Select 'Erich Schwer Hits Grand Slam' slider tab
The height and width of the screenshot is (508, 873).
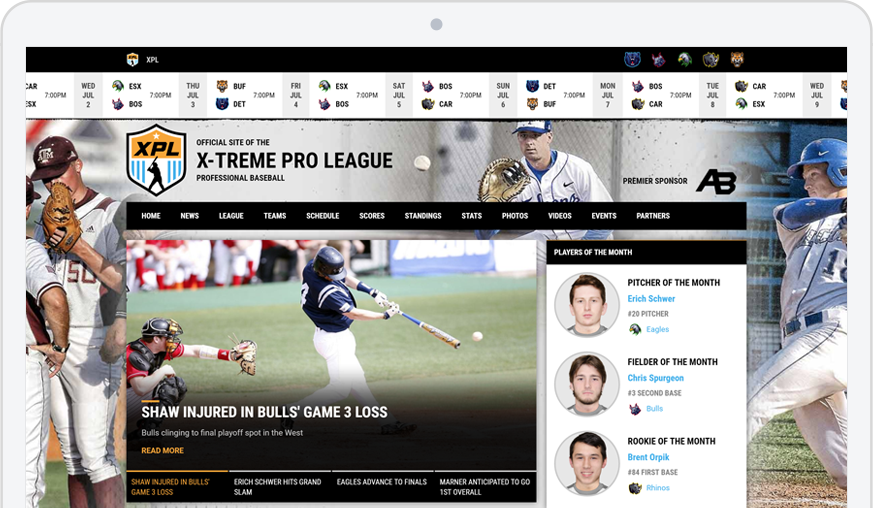click(x=279, y=487)
